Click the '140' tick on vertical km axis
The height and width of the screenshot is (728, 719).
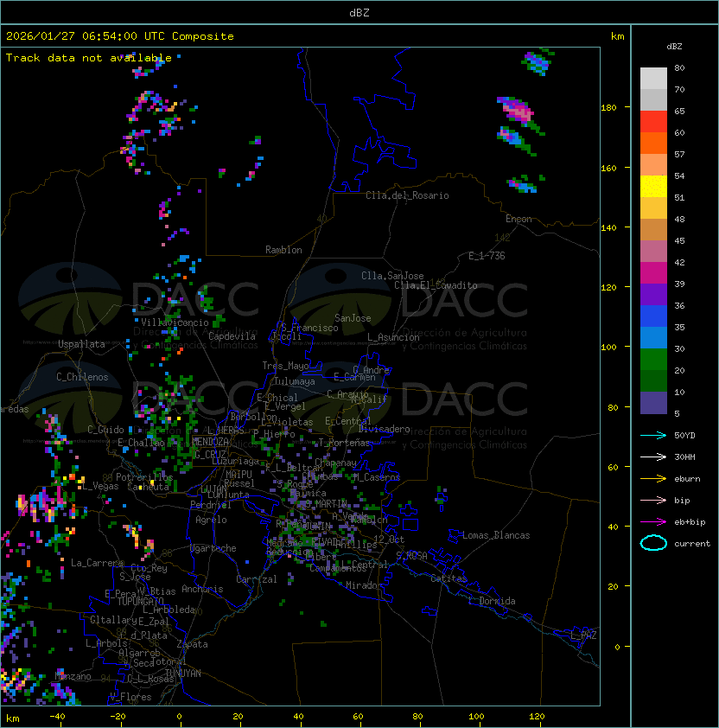tap(608, 228)
